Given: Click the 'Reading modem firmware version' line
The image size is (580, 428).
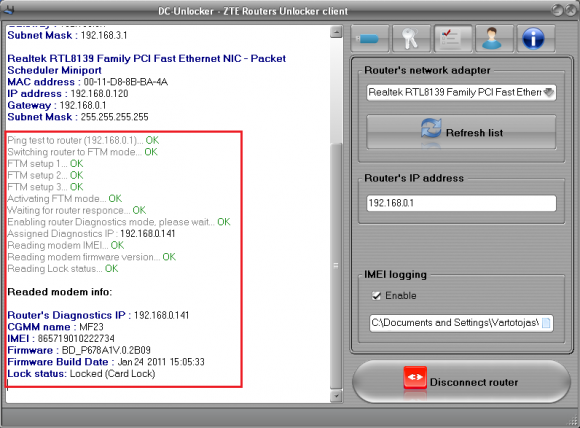Looking at the screenshot, I should (x=91, y=257).
